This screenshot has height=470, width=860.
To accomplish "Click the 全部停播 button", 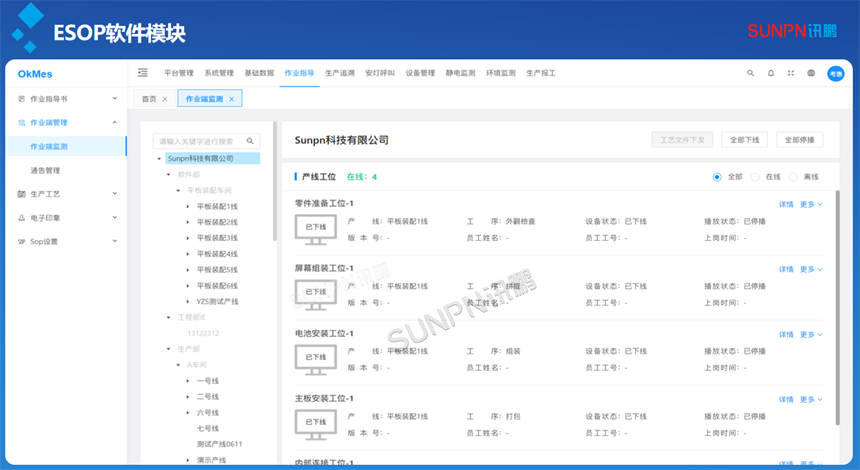I will (x=799, y=140).
